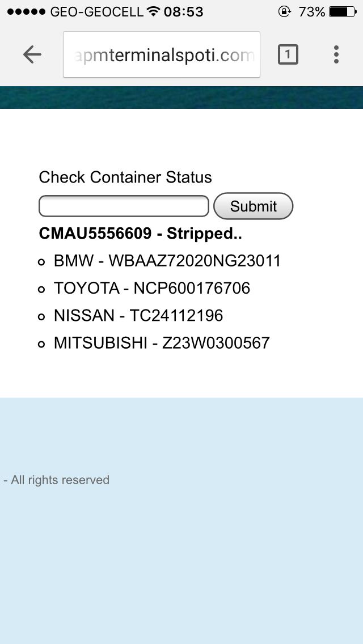
Task: Tap the Wi-Fi signal icon
Action: [153, 12]
